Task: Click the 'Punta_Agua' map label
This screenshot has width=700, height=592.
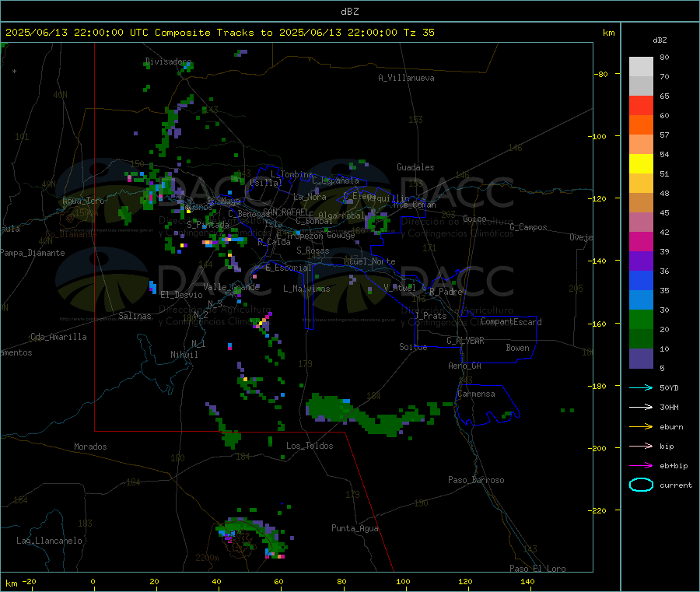Action: point(355,528)
